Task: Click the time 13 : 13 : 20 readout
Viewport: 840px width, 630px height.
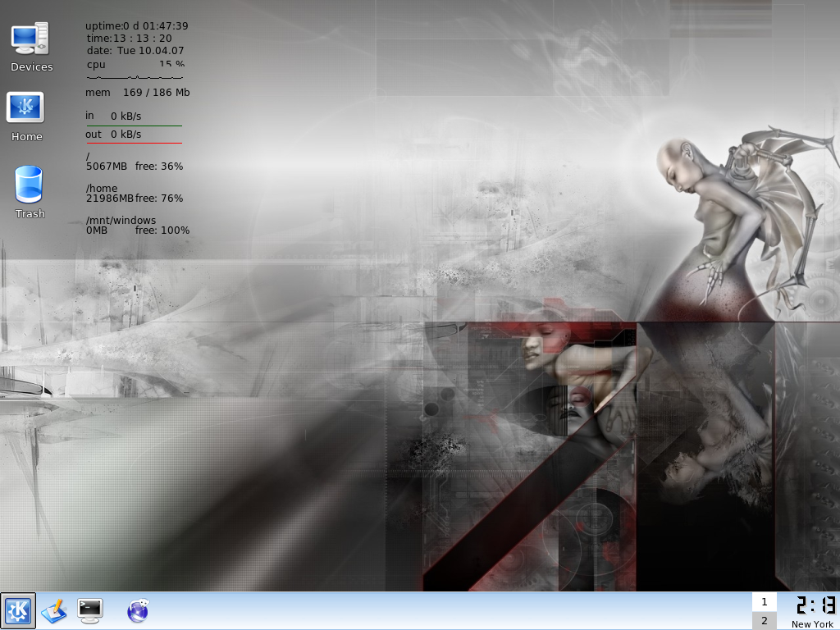Action: (x=129, y=38)
